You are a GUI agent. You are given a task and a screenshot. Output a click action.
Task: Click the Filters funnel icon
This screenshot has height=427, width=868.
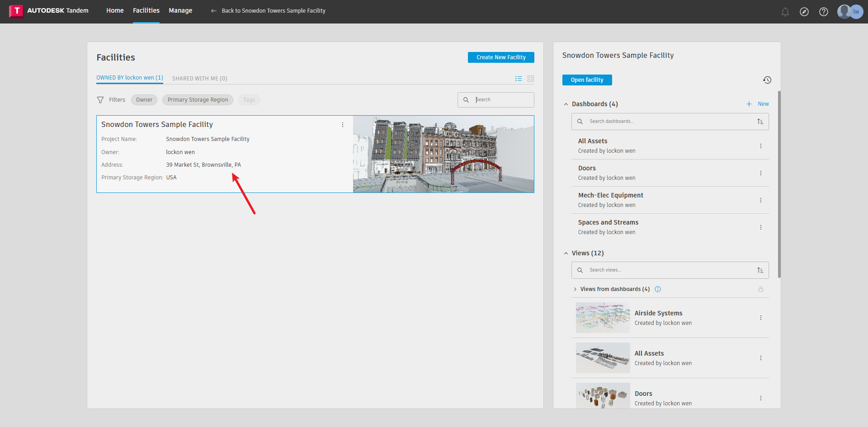pos(100,100)
